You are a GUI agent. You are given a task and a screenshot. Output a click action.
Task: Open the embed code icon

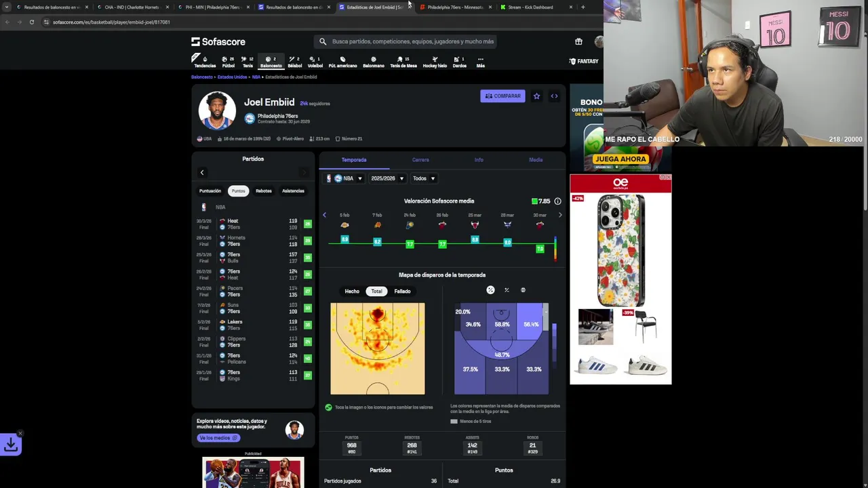[x=554, y=96]
